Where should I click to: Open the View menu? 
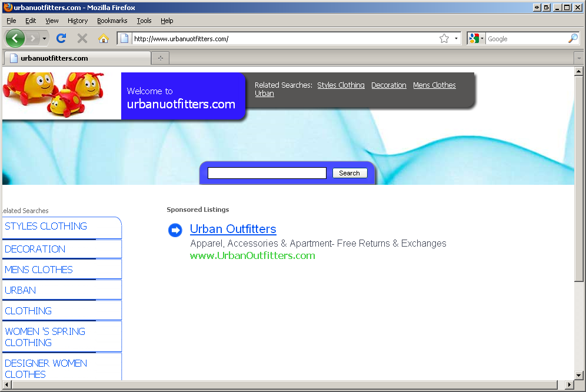[52, 21]
